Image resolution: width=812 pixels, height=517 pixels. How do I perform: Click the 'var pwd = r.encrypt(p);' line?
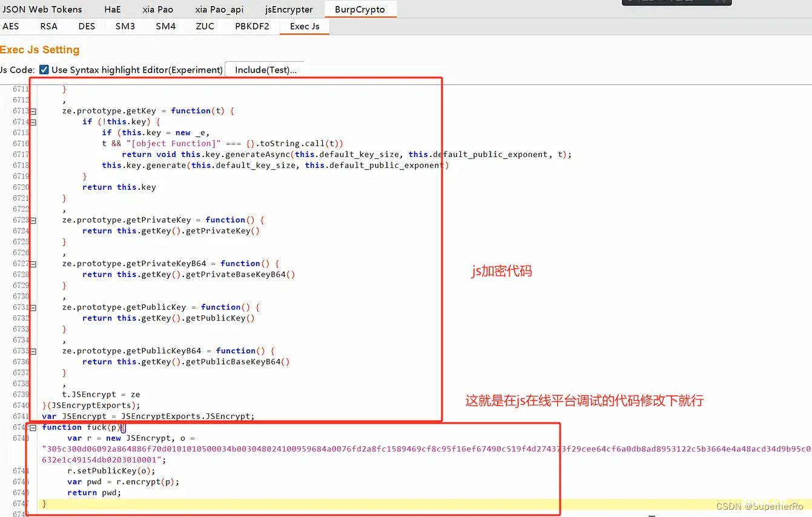(x=124, y=482)
